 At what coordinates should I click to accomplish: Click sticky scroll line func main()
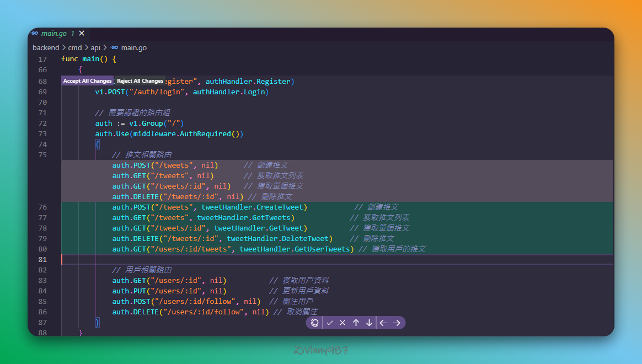(88, 59)
